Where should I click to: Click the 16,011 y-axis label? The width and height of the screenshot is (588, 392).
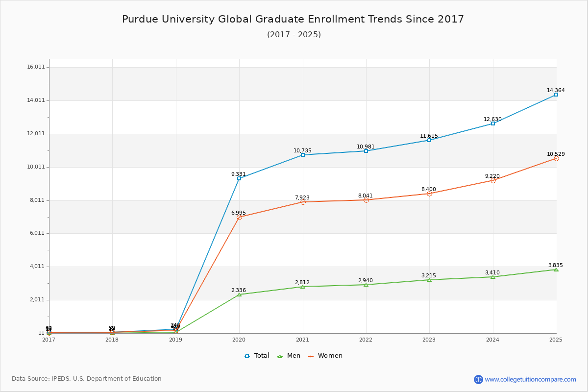[36, 67]
